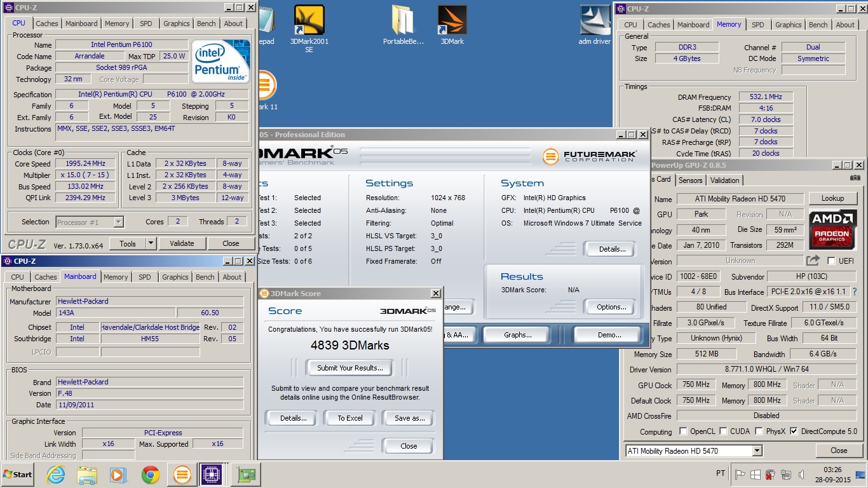Switch to Caches tab in top-left CPU-Z
The height and width of the screenshot is (488, 868).
pyautogui.click(x=46, y=24)
